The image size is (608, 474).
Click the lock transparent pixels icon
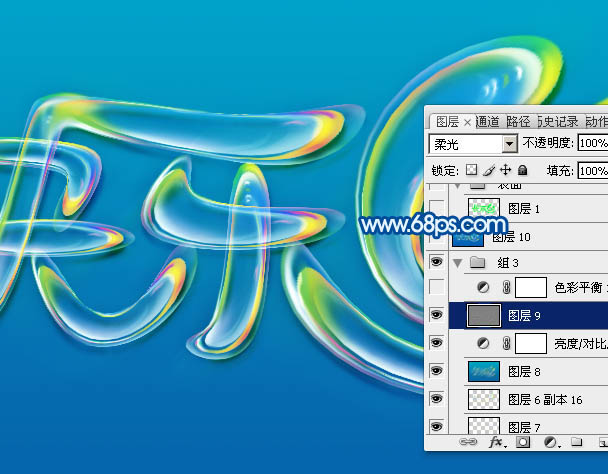[x=472, y=170]
